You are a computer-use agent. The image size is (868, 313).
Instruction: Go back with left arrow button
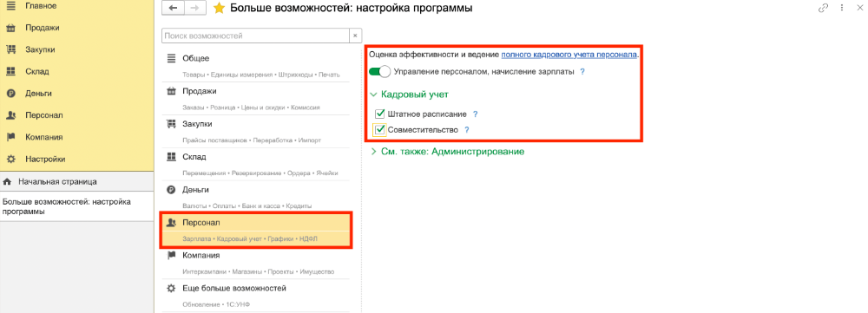172,8
